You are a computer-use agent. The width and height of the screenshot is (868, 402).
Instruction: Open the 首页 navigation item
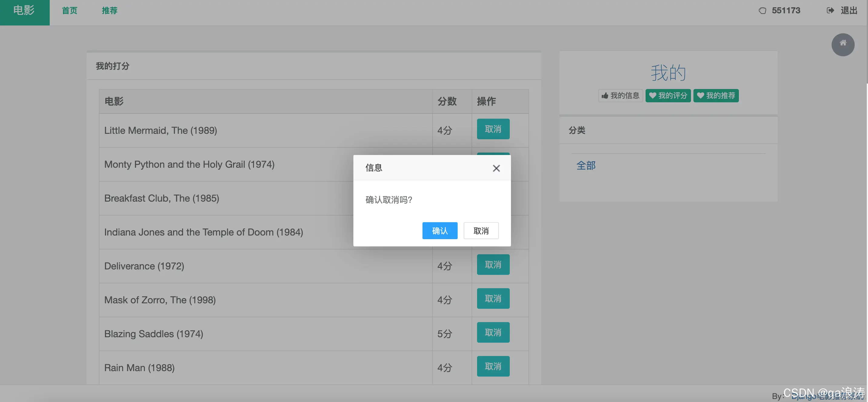[x=69, y=10]
